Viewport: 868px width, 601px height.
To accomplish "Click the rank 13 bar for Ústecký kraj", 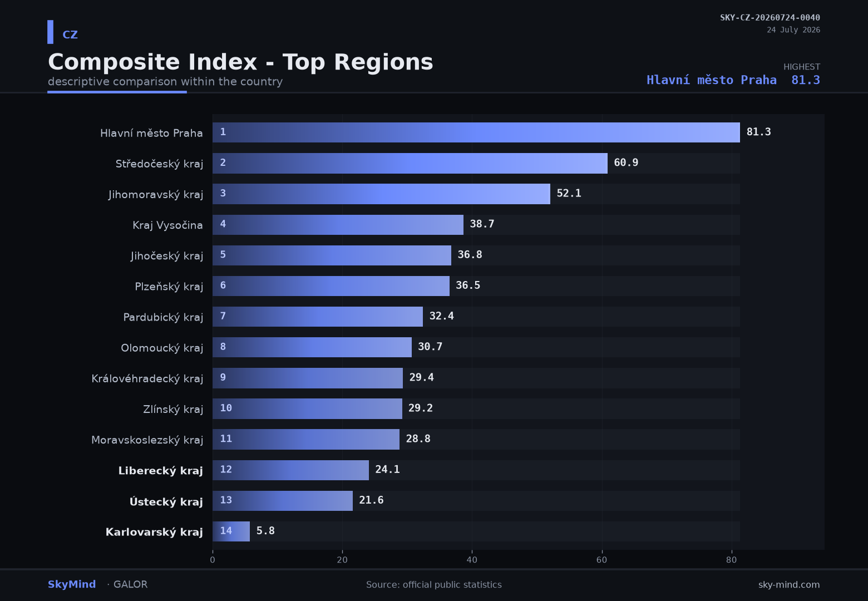I will 283,501.
